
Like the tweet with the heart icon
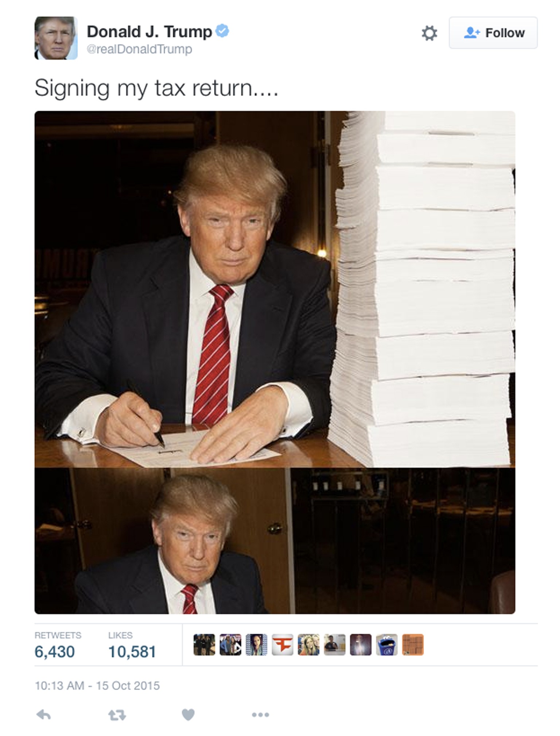[x=188, y=714]
